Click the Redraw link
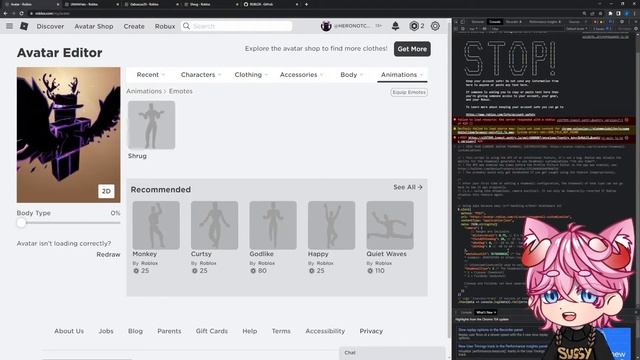This screenshot has height=360, width=640. tap(108, 254)
